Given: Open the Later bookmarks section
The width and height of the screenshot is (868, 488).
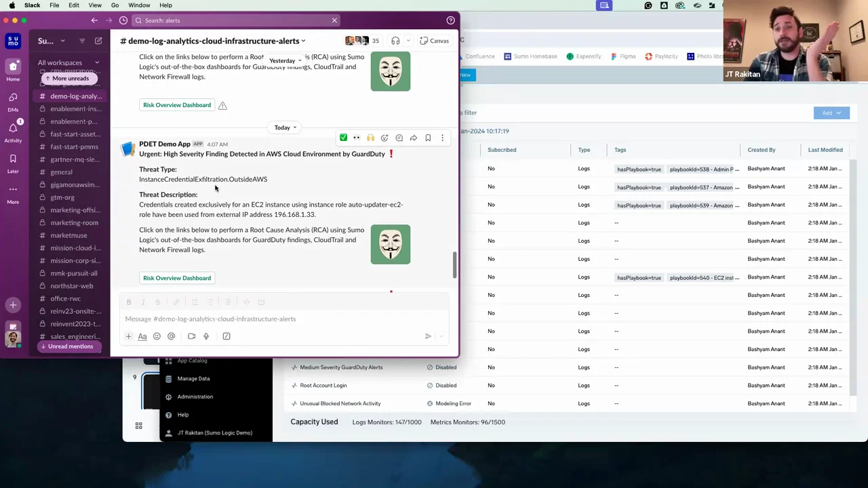Looking at the screenshot, I should click(13, 163).
